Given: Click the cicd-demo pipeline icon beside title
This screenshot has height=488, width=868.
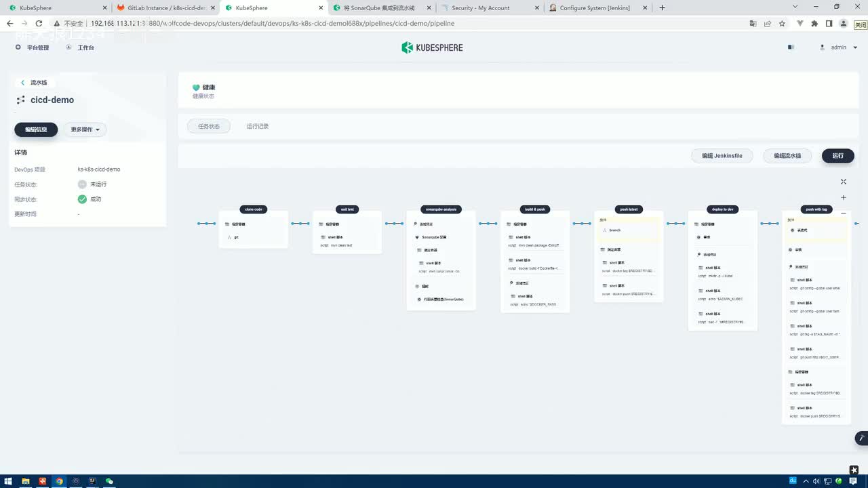Looking at the screenshot, I should click(21, 100).
